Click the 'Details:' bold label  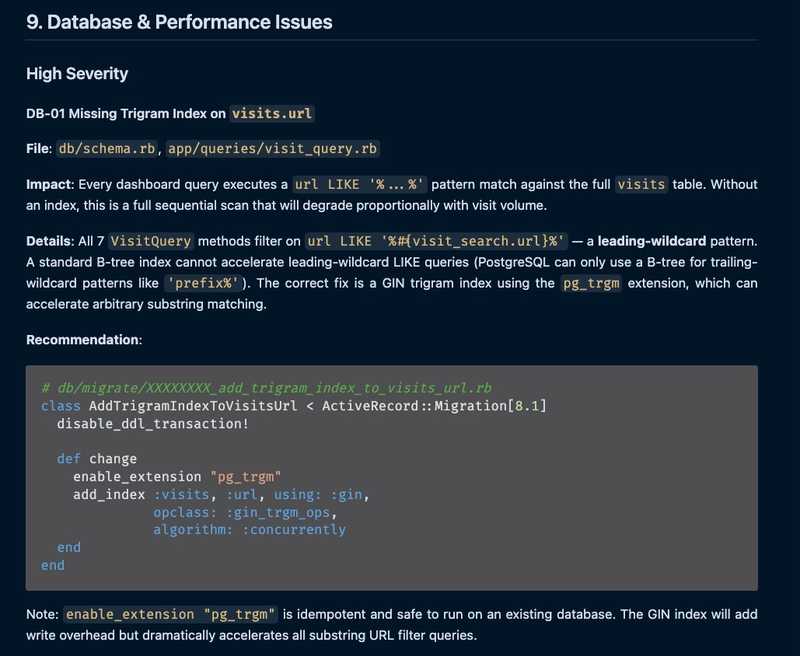(51, 241)
